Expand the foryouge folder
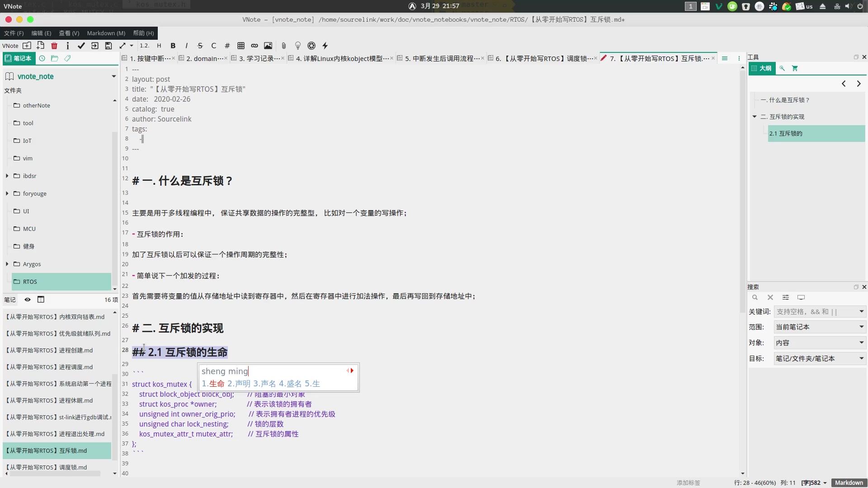 click(x=7, y=193)
